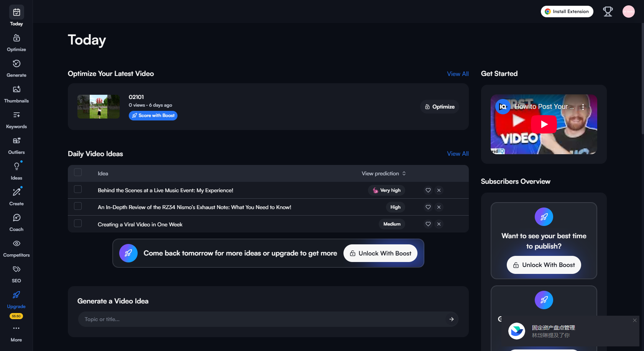The width and height of the screenshot is (644, 351).
Task: Open the Outliers section
Action: pyautogui.click(x=16, y=145)
